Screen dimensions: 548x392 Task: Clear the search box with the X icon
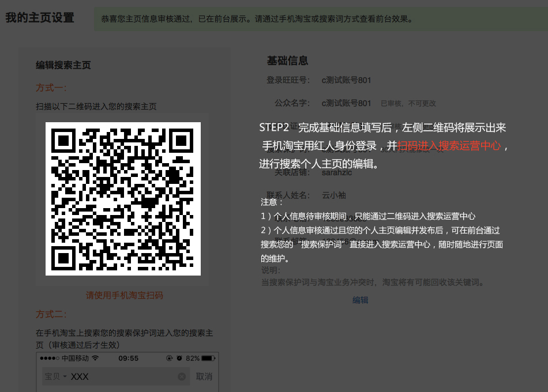[182, 376]
